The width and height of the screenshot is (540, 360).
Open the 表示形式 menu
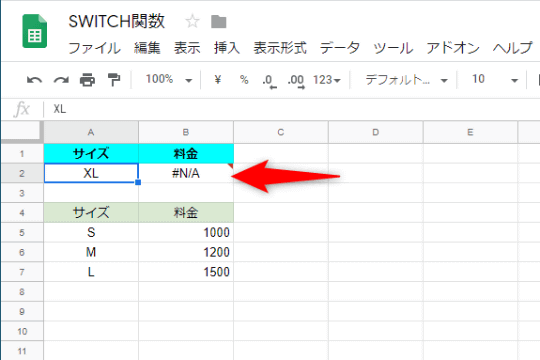point(280,48)
